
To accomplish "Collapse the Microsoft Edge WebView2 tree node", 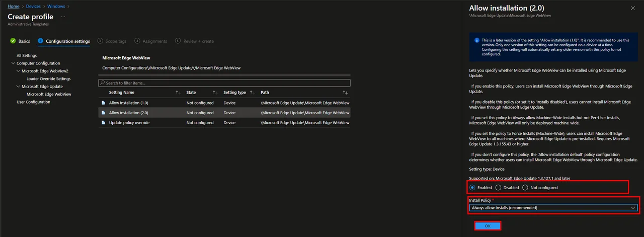I will click(x=18, y=71).
